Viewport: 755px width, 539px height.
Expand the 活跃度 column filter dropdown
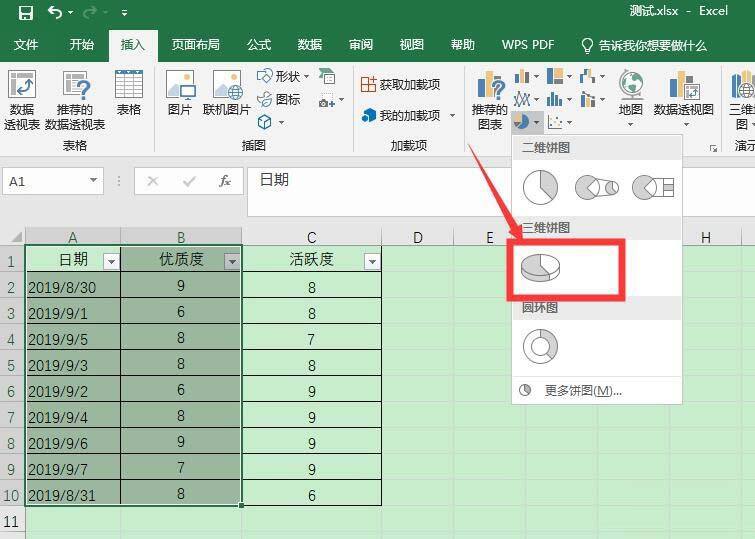pos(372,261)
